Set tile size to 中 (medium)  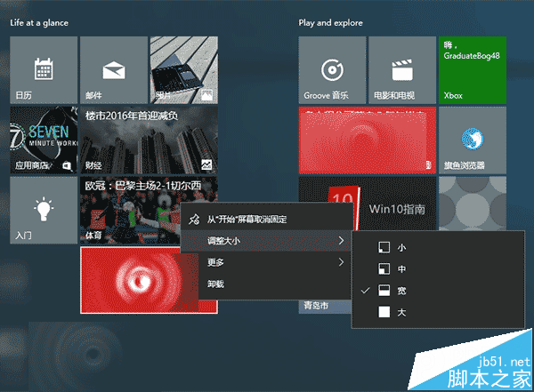point(438,269)
